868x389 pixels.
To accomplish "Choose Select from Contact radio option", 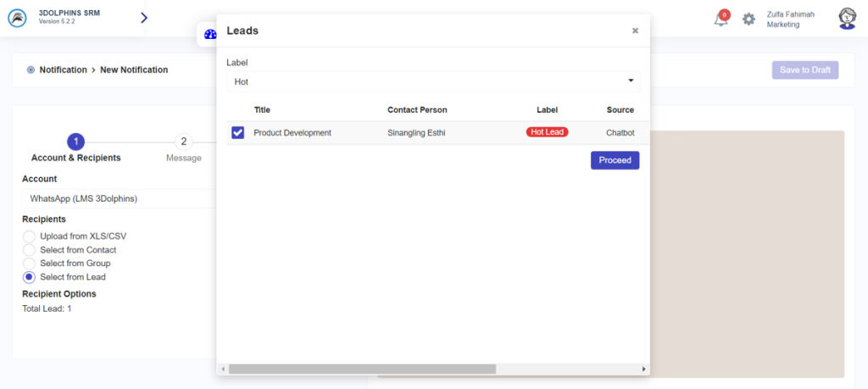I will pos(30,250).
